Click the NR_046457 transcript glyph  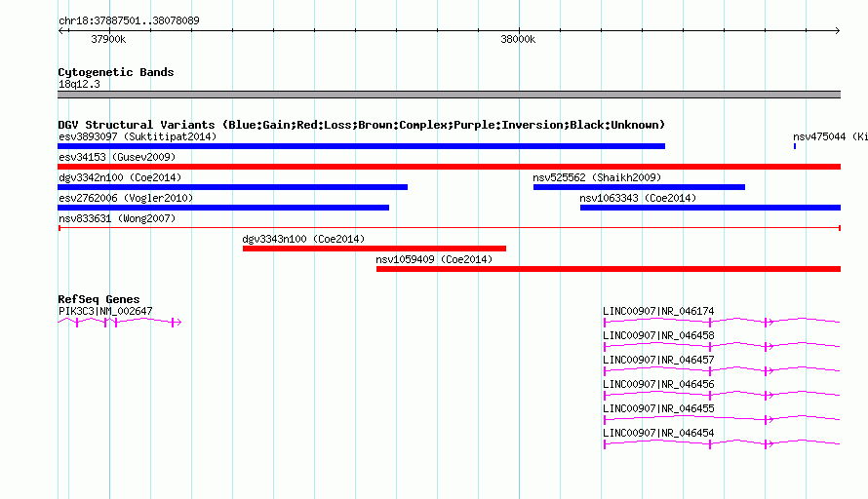[722, 370]
